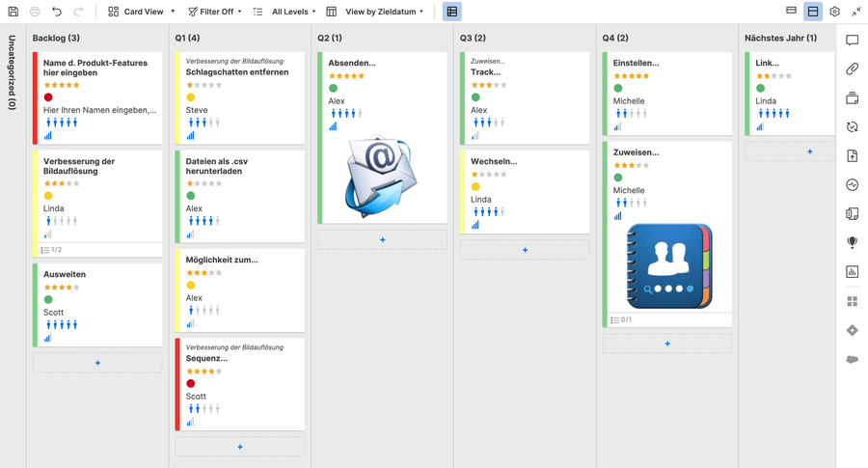Open the 'Track...' card title
This screenshot has width=868, height=468.
[x=485, y=72]
